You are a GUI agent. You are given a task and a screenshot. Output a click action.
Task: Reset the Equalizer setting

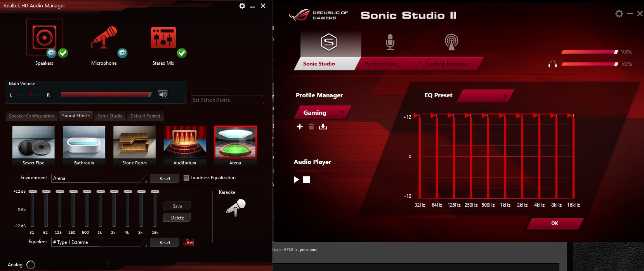coord(165,242)
